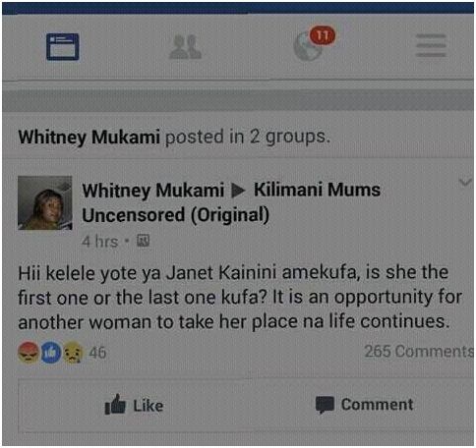Open Whitney Mukami profile picture

click(x=45, y=202)
